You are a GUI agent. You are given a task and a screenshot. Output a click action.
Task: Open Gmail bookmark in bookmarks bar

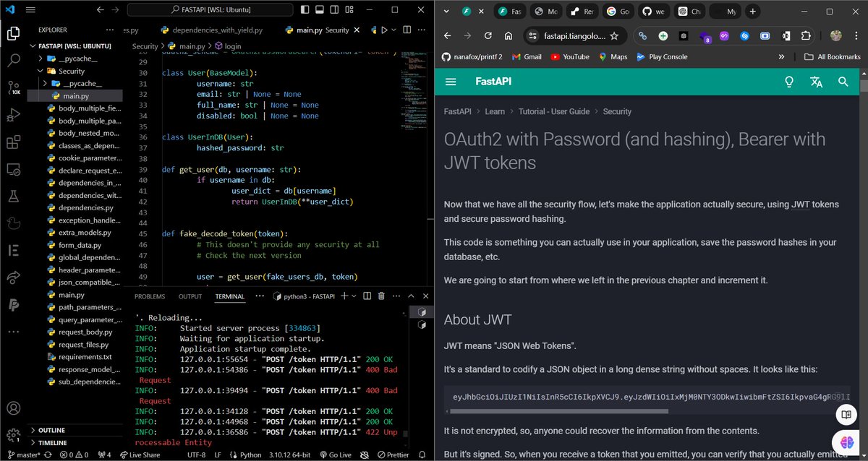(x=527, y=56)
